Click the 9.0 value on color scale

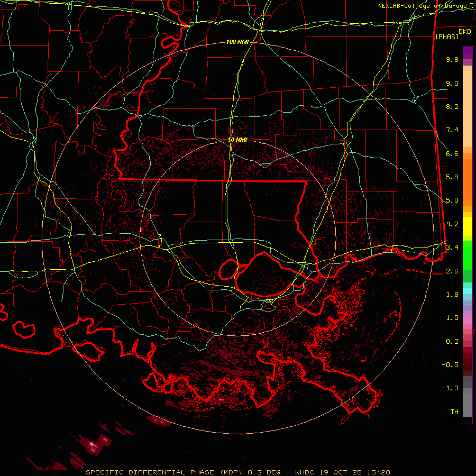[452, 83]
